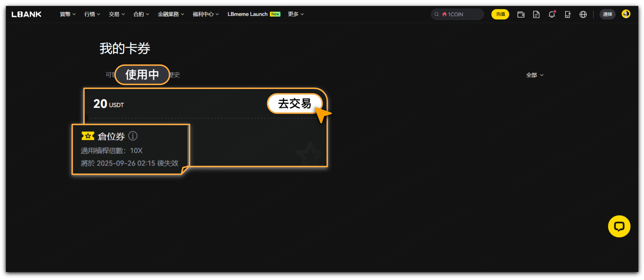Expand the 福利中心 menu
Screen dimensions: 644x280
point(205,14)
